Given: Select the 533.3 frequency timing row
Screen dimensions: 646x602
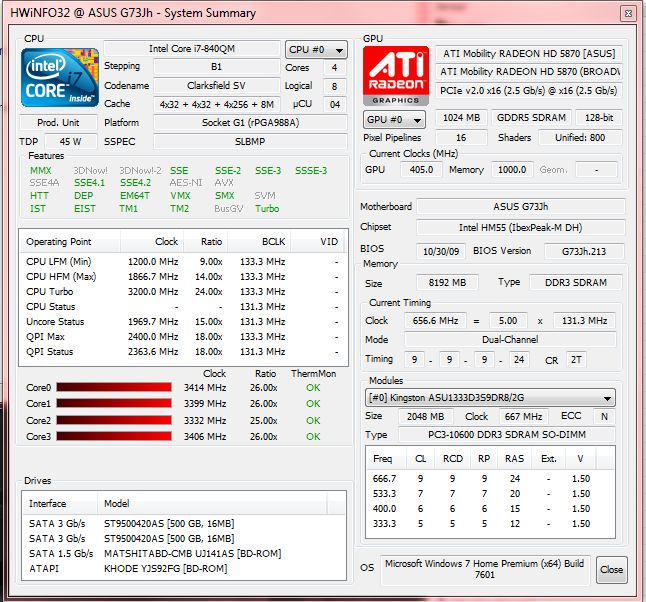Looking at the screenshot, I should click(x=490, y=494).
